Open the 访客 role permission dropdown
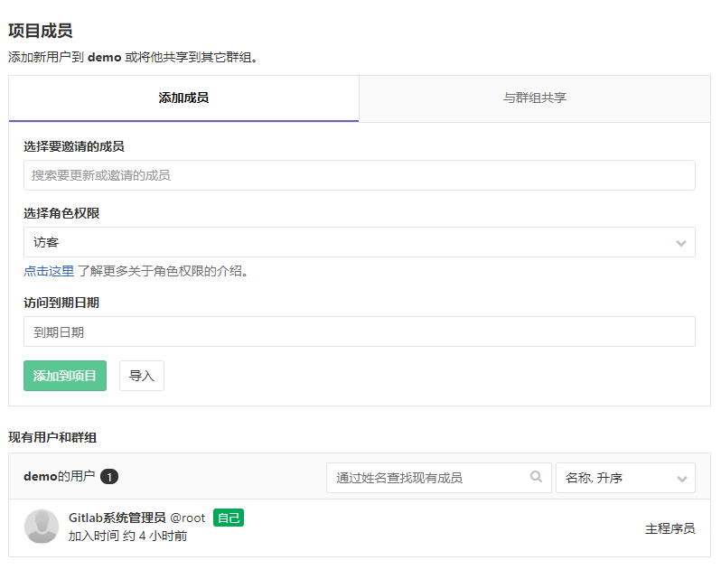The height and width of the screenshot is (588, 721). pos(359,242)
